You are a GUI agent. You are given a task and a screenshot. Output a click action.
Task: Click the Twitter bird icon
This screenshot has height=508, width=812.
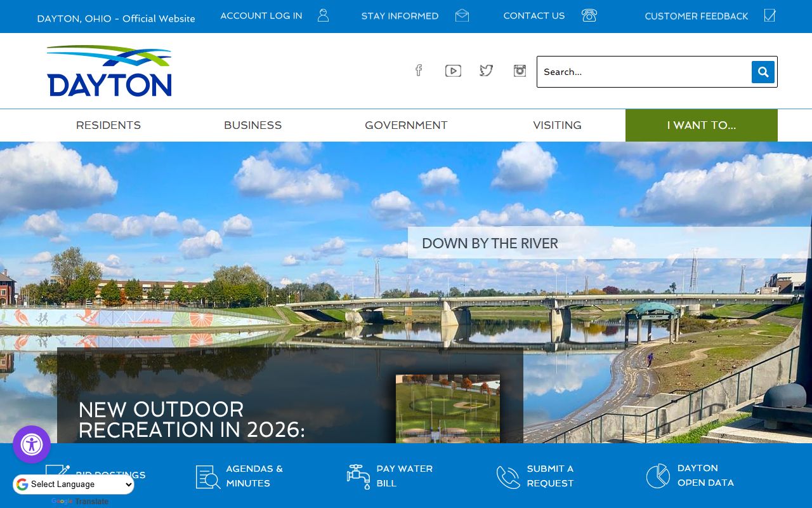click(486, 70)
